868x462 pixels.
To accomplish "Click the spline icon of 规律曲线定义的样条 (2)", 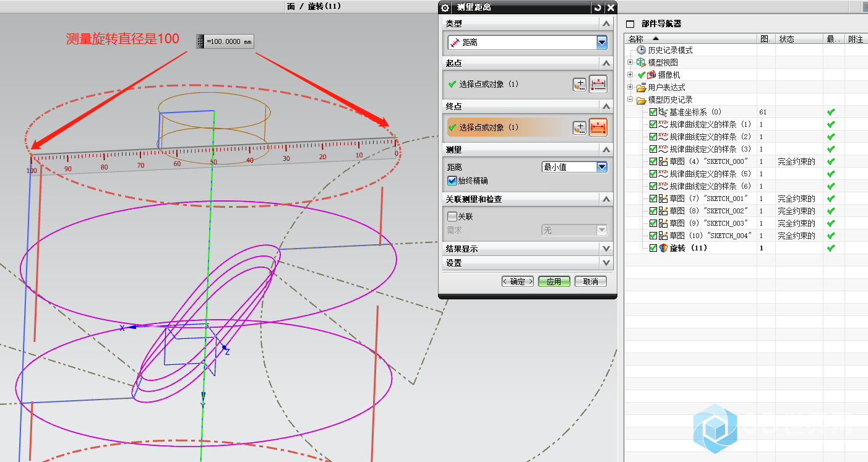I will tap(663, 137).
